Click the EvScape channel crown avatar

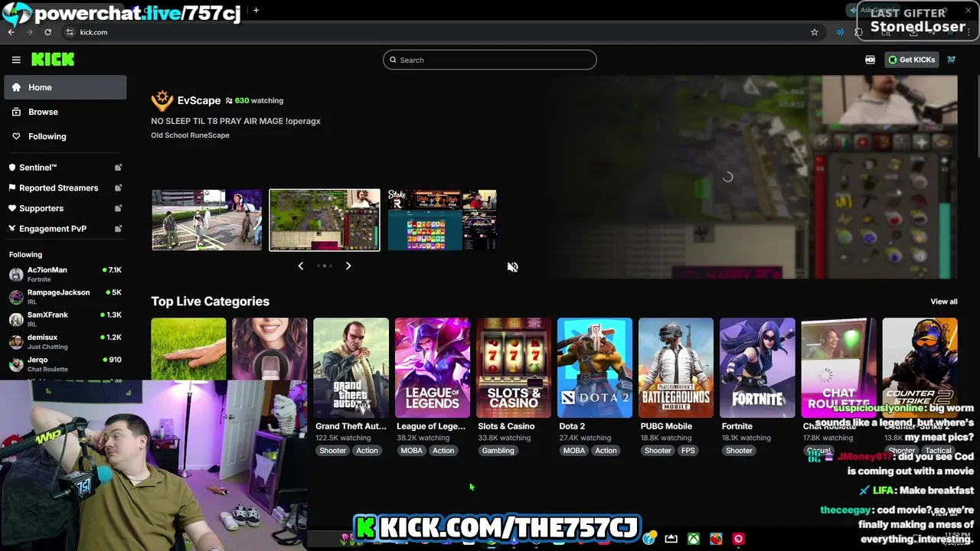162,100
